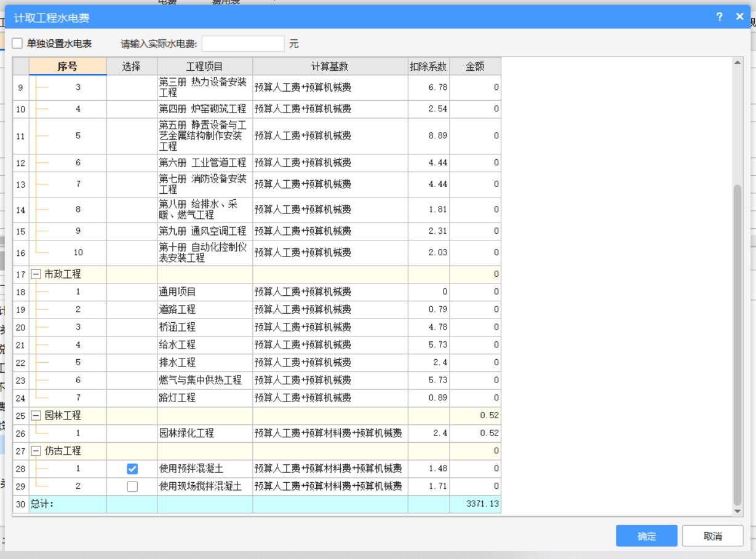This screenshot has height=559, width=756.
Task: Select 燃气与集中供热工程 cell
Action: click(x=205, y=381)
